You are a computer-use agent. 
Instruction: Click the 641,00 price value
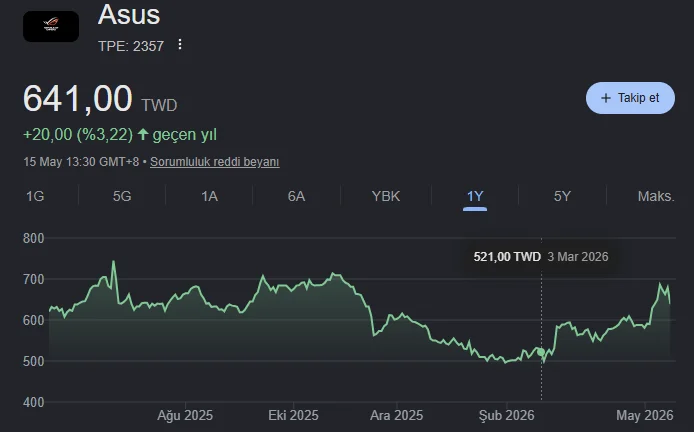(x=77, y=98)
